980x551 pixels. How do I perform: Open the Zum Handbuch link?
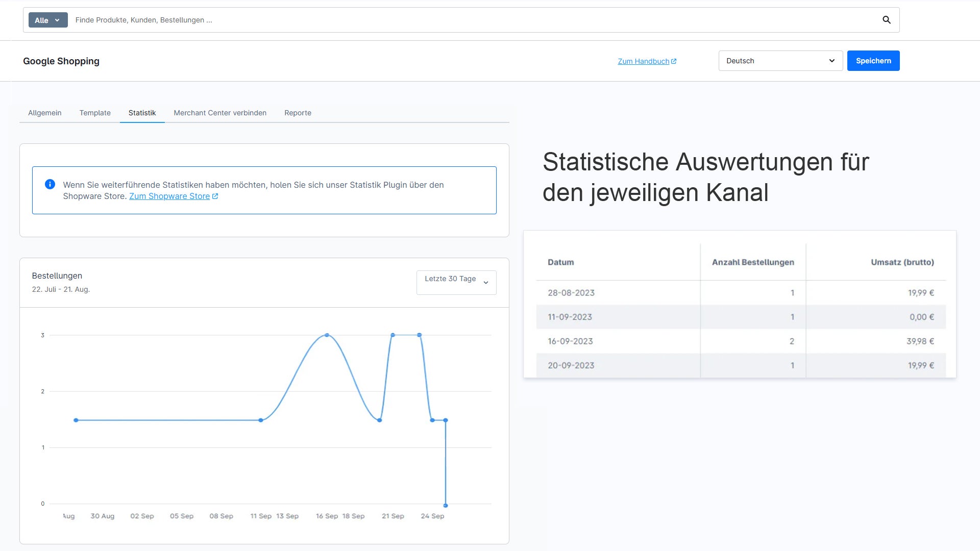[643, 61]
